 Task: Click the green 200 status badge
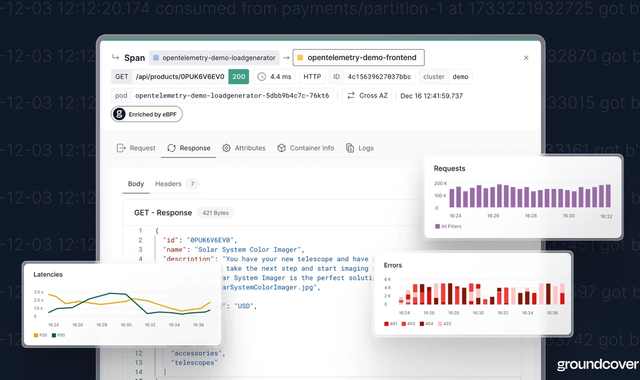click(x=238, y=77)
